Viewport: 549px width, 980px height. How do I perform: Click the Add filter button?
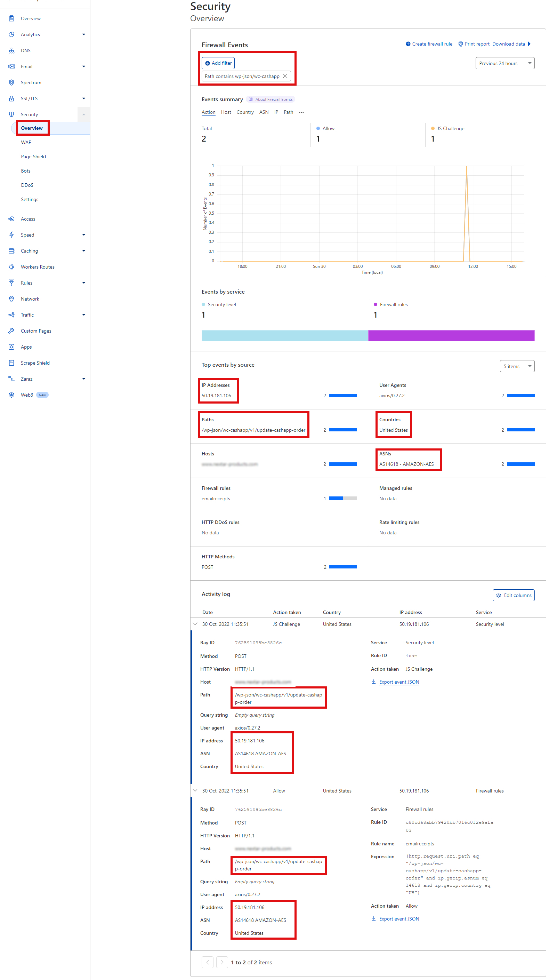(218, 63)
